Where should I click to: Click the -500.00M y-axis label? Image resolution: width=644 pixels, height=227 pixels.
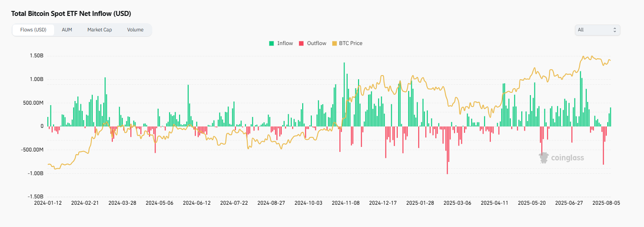[x=33, y=150]
